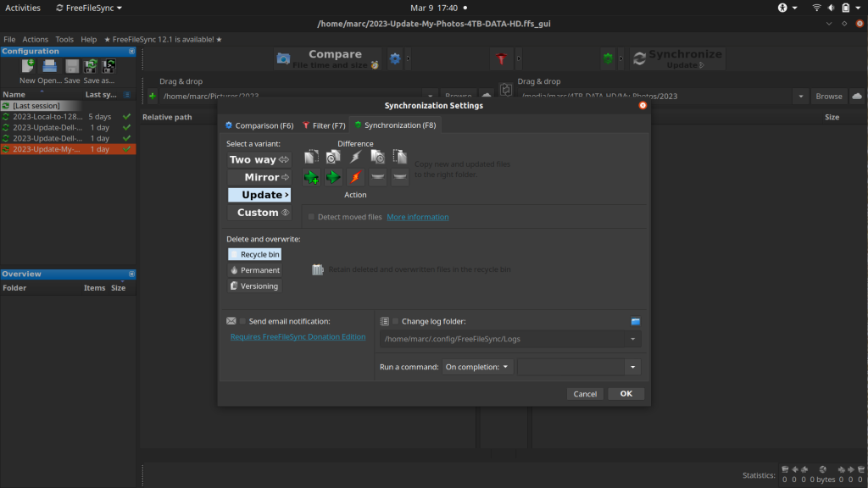
Task: Toggle Change log folder checkbox
Action: click(395, 321)
